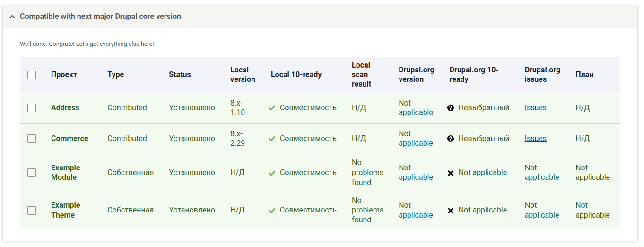Click green checkmark icon in Address row
The image size is (644, 247).
click(x=272, y=108)
